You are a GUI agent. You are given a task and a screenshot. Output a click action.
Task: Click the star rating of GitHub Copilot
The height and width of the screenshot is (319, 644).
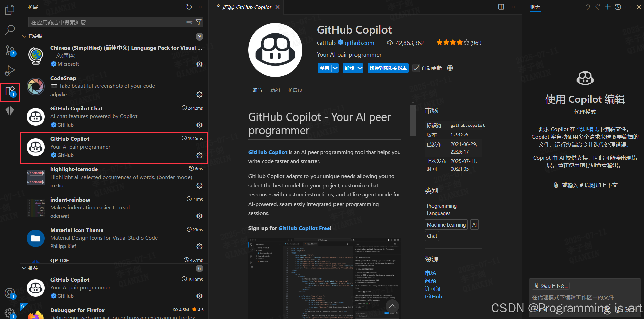pos(453,43)
